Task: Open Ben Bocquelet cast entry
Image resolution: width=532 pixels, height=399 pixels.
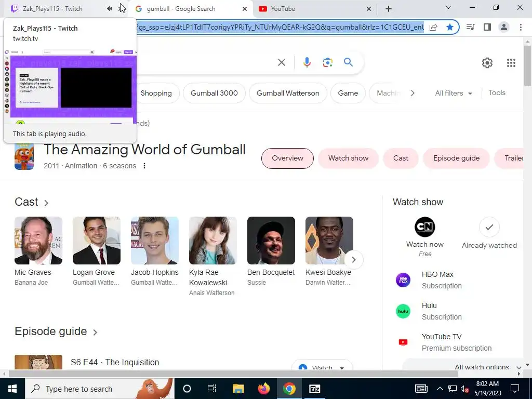Action: tap(271, 251)
